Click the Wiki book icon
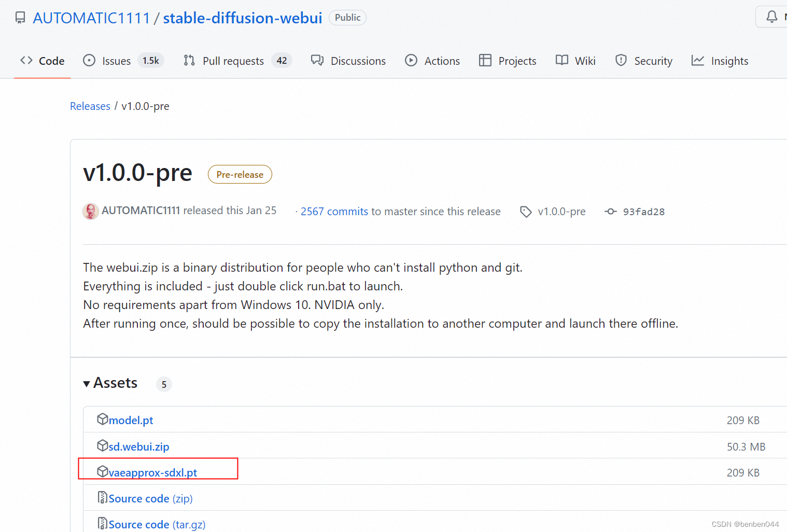The width and height of the screenshot is (787, 532). click(x=562, y=61)
